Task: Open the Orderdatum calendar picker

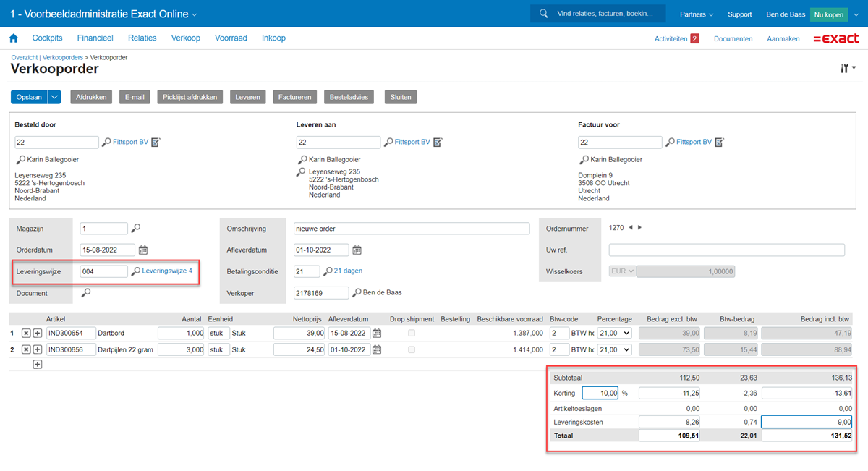Action: pos(143,250)
